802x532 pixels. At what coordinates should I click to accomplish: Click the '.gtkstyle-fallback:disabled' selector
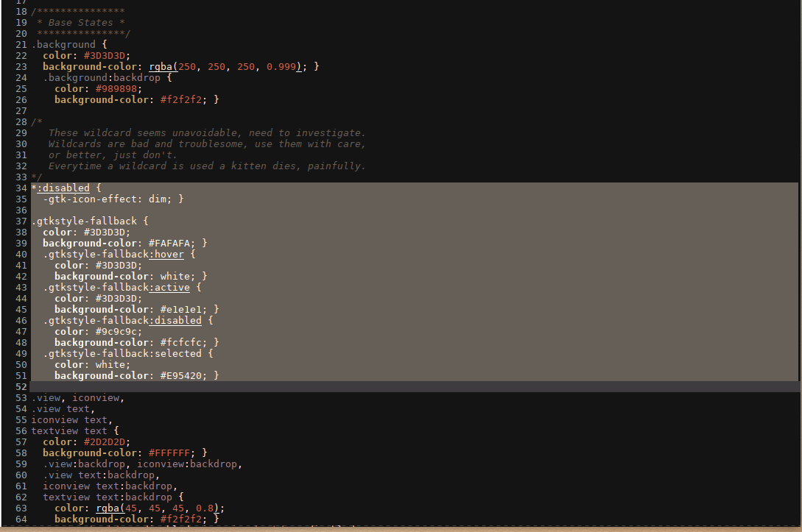(122, 321)
